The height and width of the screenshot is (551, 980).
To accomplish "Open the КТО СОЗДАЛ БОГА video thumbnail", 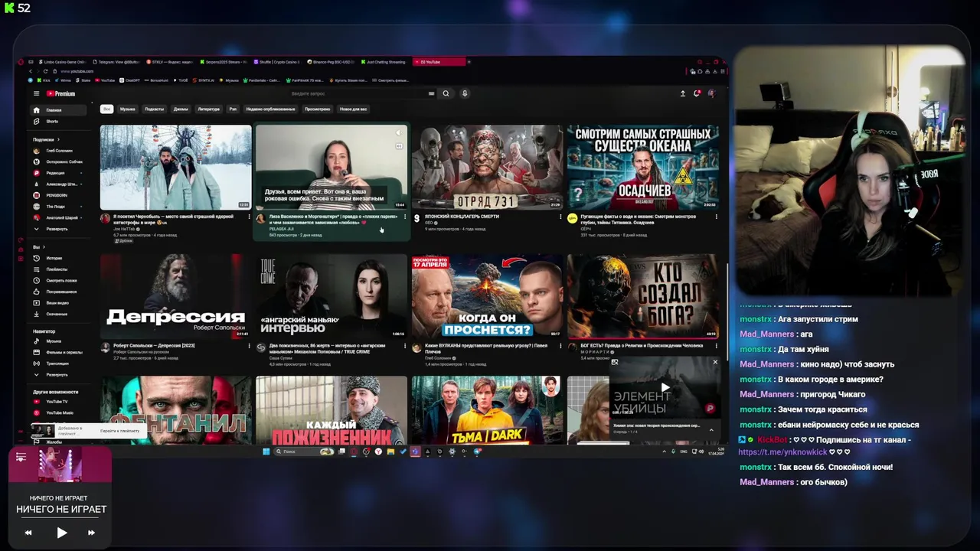I will [643, 296].
